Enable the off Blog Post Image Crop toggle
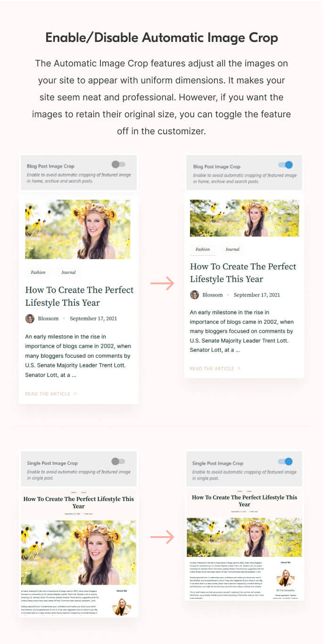Screen dimensions: 323x644 118,164
